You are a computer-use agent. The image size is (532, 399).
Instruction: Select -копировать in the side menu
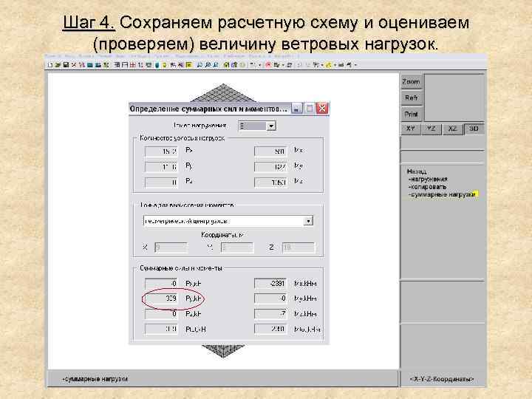(428, 187)
